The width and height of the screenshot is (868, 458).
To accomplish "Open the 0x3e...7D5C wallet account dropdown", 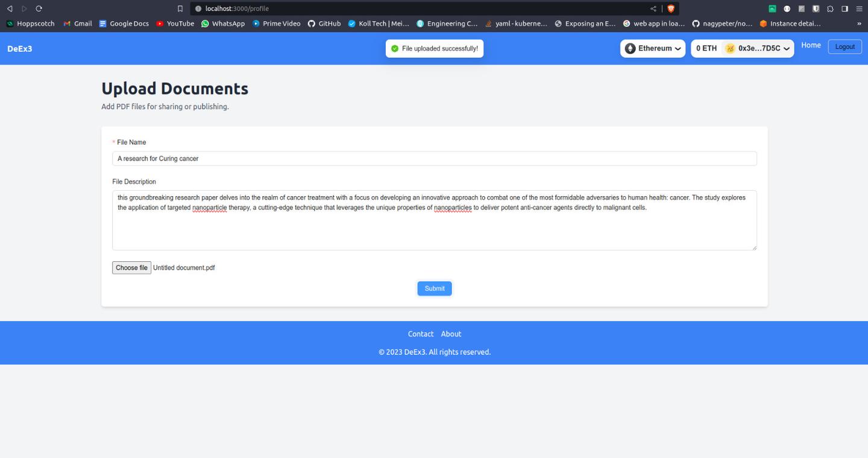I will coord(758,48).
